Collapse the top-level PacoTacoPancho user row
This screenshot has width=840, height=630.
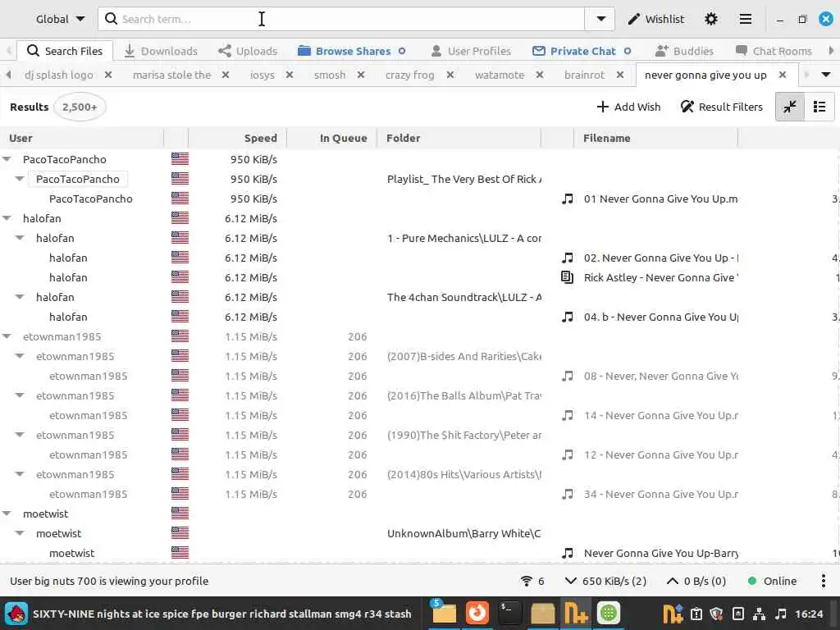7,159
